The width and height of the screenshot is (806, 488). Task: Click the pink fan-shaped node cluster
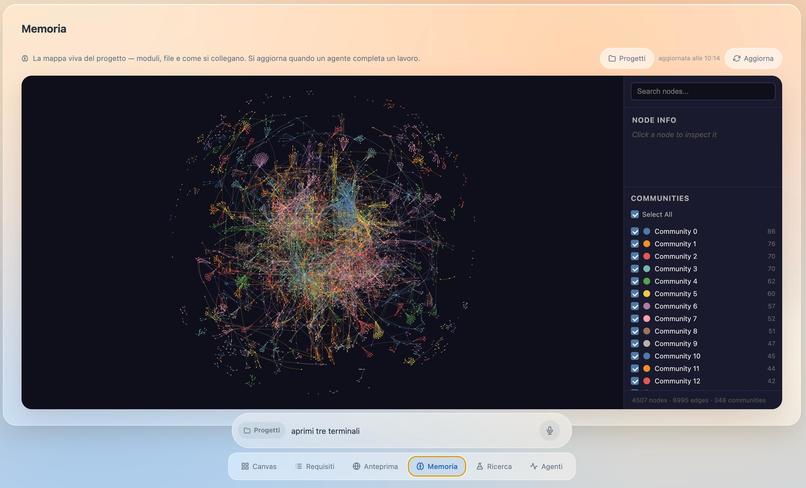(x=260, y=159)
